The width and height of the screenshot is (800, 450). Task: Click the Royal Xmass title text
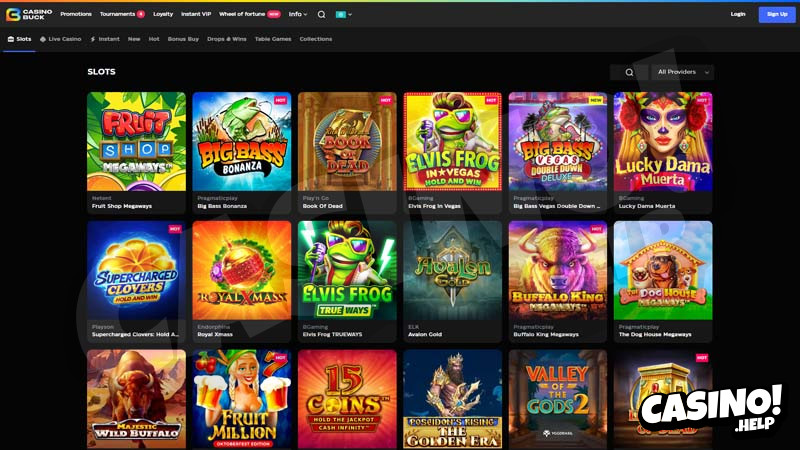(215, 335)
